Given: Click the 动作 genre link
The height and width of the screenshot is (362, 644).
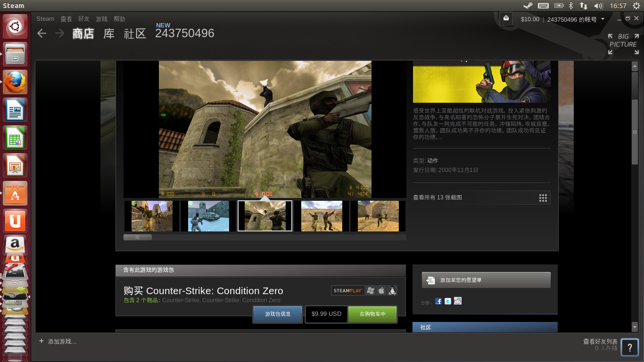Looking at the screenshot, I should (432, 161).
